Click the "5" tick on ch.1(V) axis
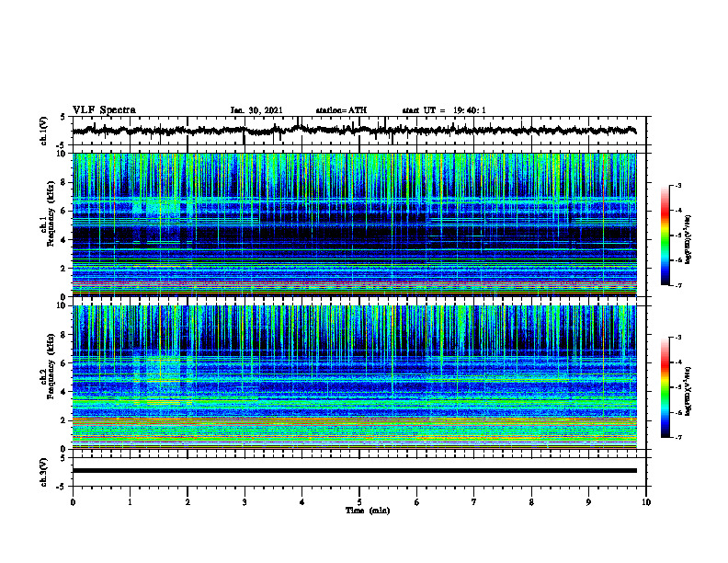This screenshot has height=563, width=728. point(63,118)
